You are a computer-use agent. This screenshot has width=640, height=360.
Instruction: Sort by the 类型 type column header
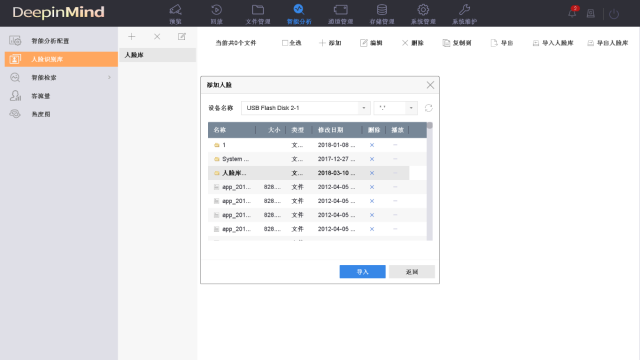tap(299, 130)
